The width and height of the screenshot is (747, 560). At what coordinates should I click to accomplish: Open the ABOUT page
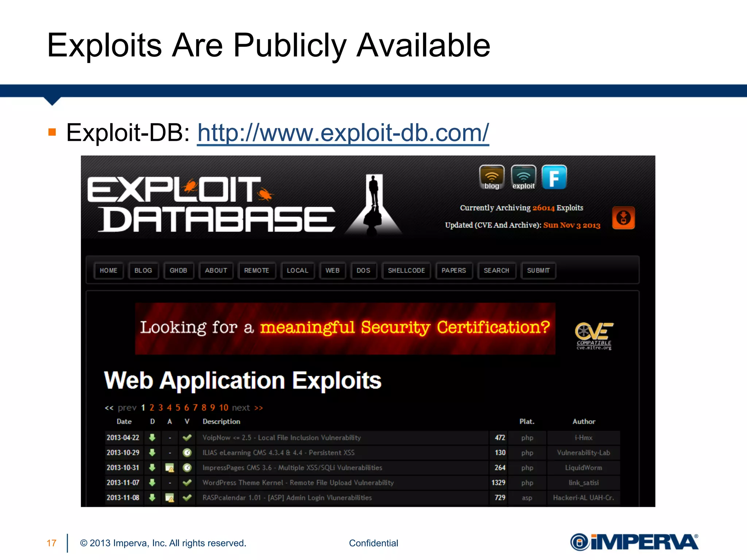(x=216, y=271)
